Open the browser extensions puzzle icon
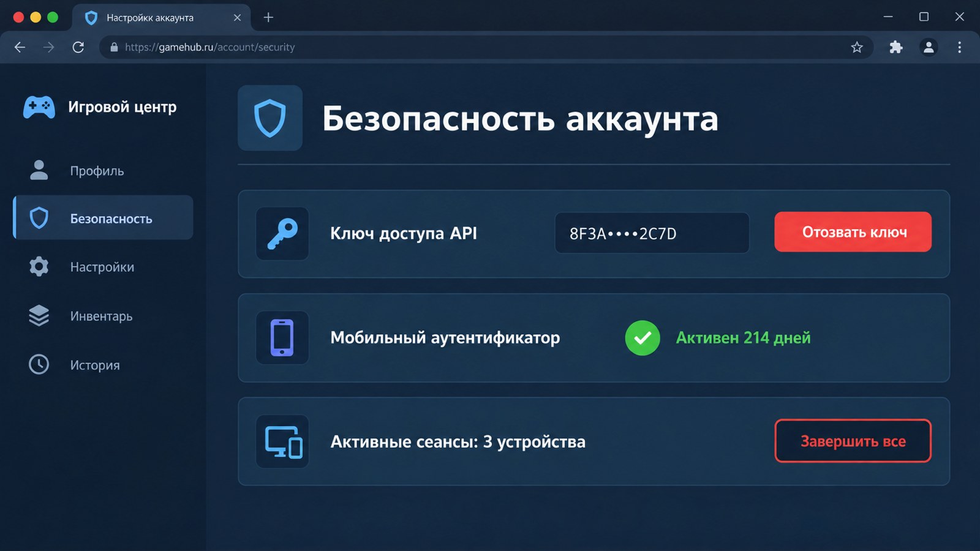Image resolution: width=980 pixels, height=551 pixels. click(896, 47)
